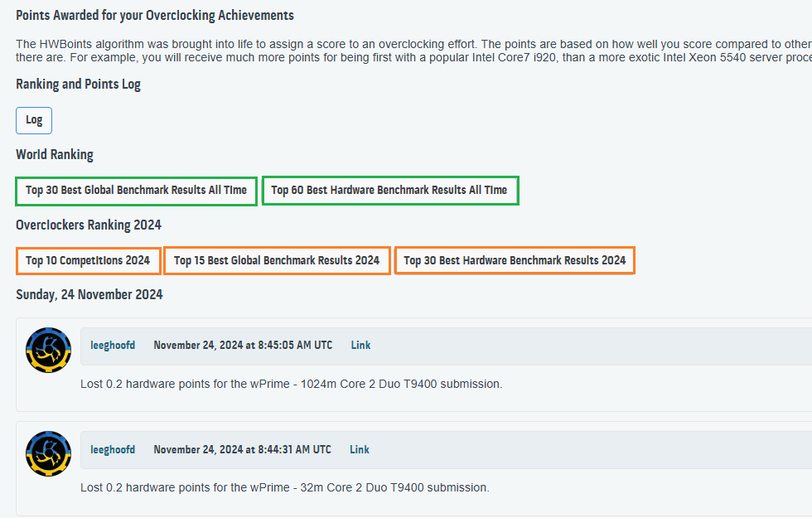Viewport: 812px width, 518px height.
Task: Click the Overclockers Ranking 2024 heading
Action: click(x=89, y=225)
